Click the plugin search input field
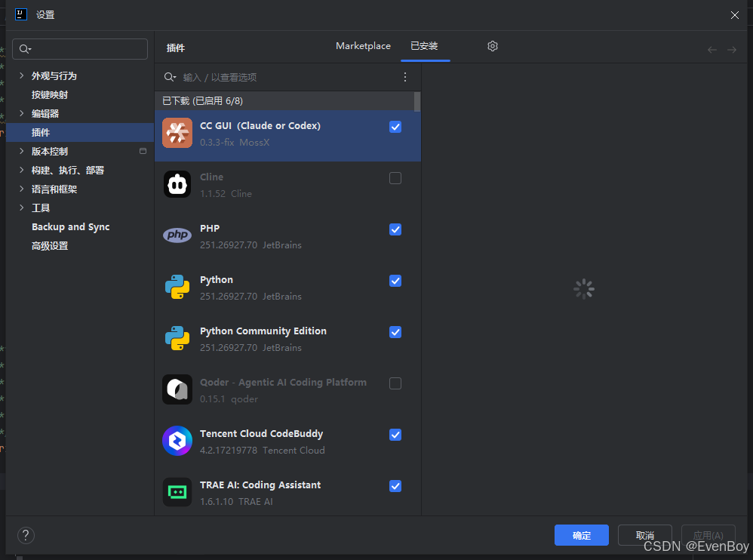The image size is (753, 560). coord(288,77)
